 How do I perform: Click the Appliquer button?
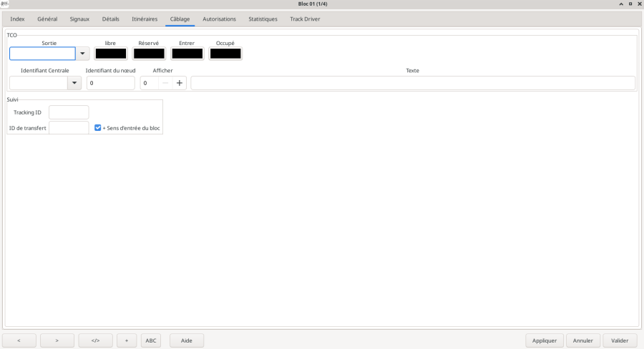[x=545, y=340]
